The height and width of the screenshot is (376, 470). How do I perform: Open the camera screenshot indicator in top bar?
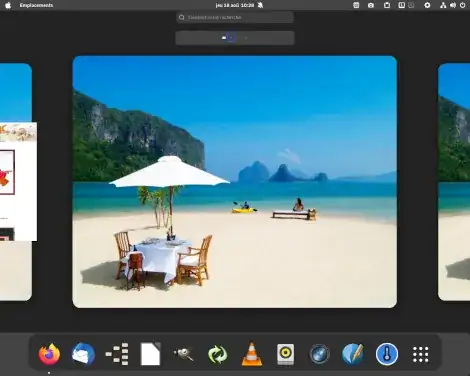[x=371, y=5]
